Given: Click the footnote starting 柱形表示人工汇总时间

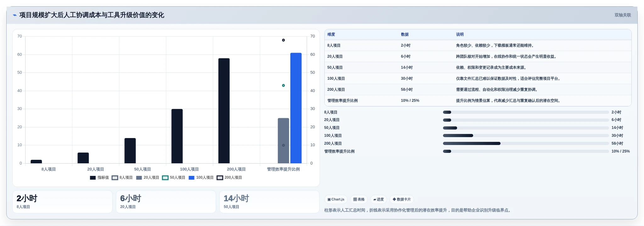Looking at the screenshot, I should pyautogui.click(x=418, y=210).
